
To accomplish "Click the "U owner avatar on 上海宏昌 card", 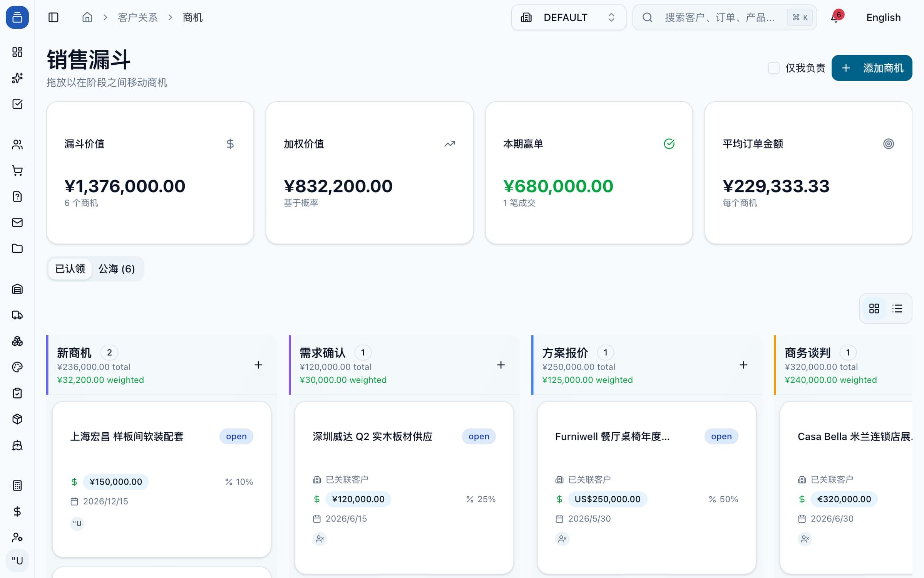I will pos(77,523).
